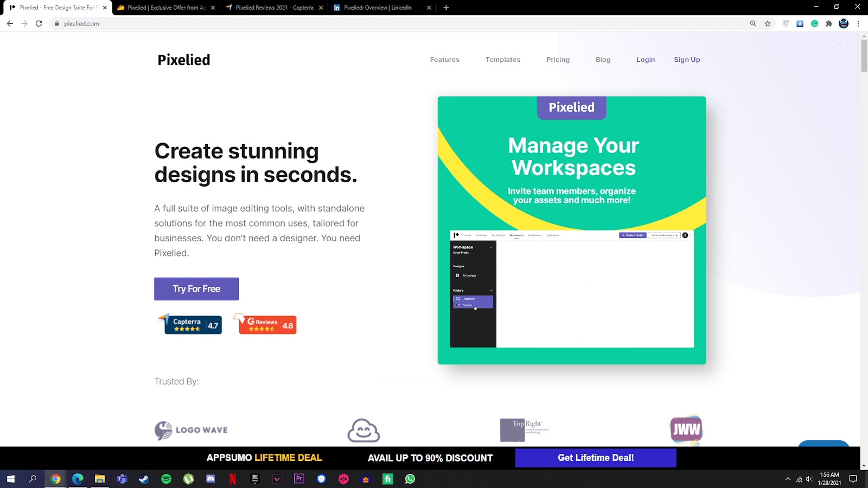Select BG Remover in the app navigation
The height and width of the screenshot is (488, 868).
(x=535, y=235)
